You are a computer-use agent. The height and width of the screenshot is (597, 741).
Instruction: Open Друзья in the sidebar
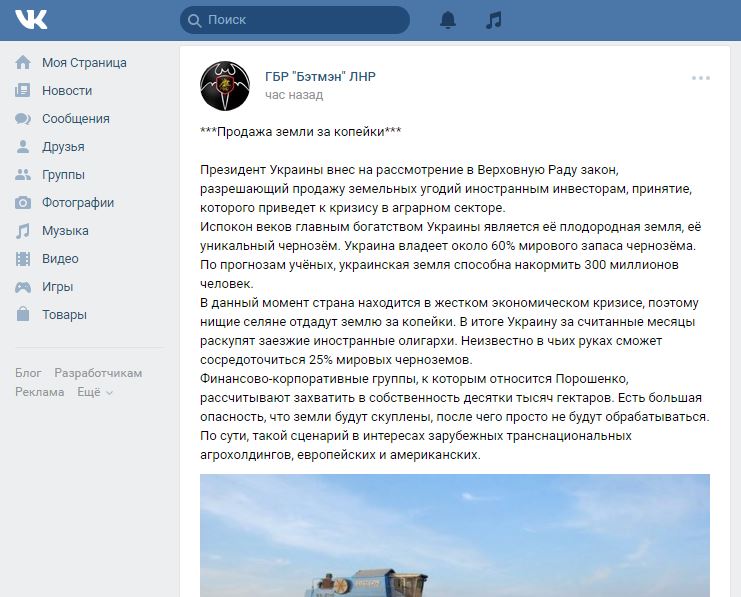click(63, 147)
